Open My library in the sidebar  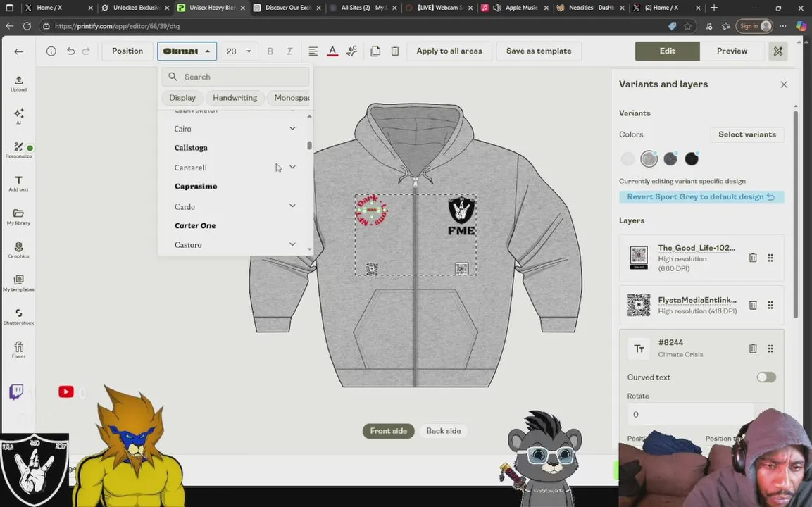coord(18,217)
